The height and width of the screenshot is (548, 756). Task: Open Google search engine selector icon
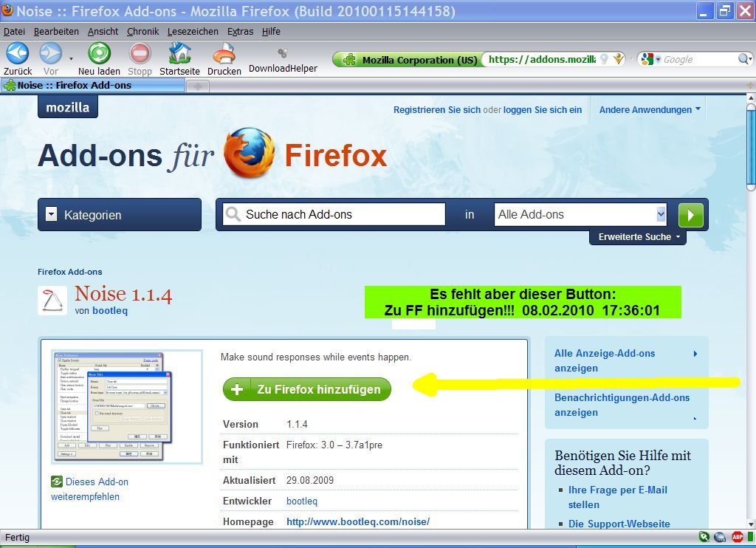click(650, 59)
